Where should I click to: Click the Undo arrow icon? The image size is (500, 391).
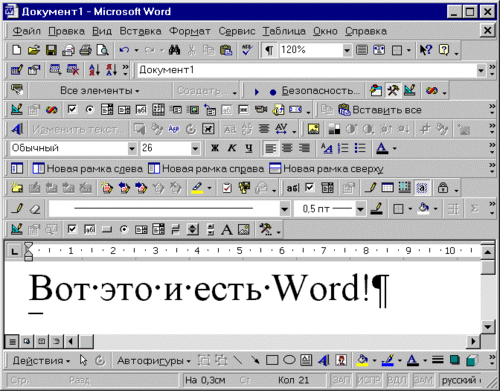coord(124,50)
